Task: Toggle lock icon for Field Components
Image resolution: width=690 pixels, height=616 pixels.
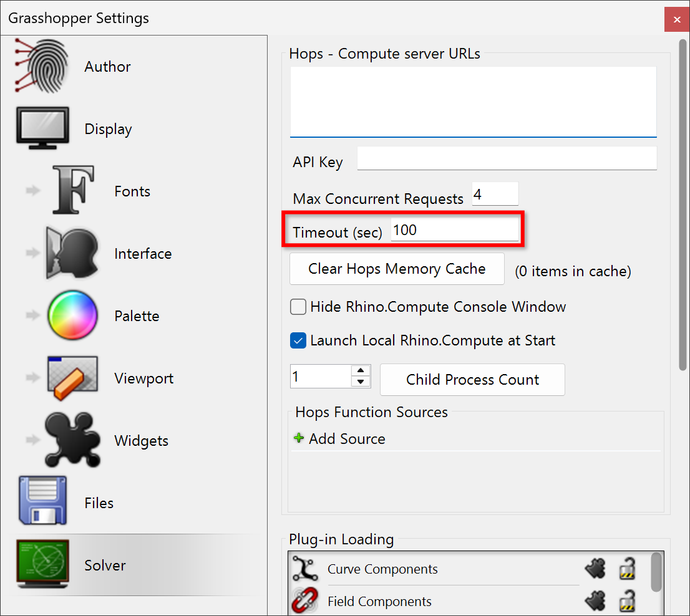Action: point(627,602)
